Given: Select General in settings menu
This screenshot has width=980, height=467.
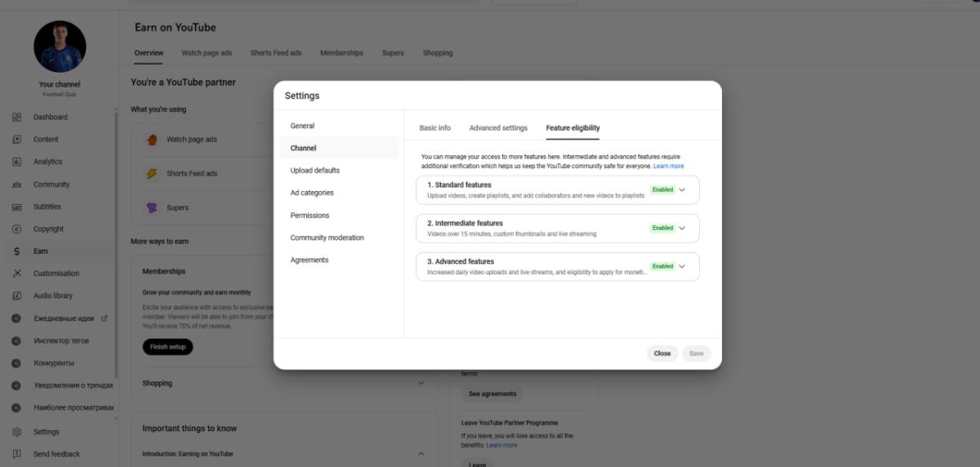Looking at the screenshot, I should point(339,126).
